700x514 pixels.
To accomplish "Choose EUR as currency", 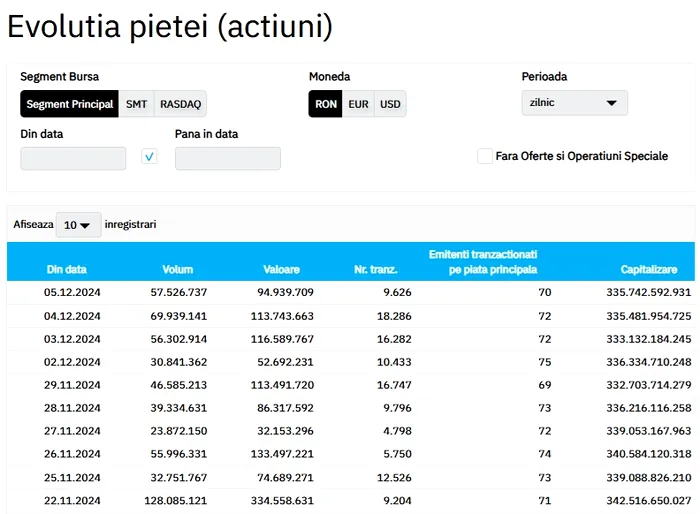I will [358, 104].
